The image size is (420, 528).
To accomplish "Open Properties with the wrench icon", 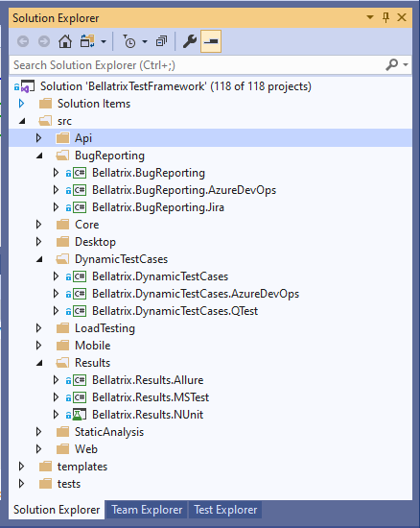I will [x=189, y=41].
